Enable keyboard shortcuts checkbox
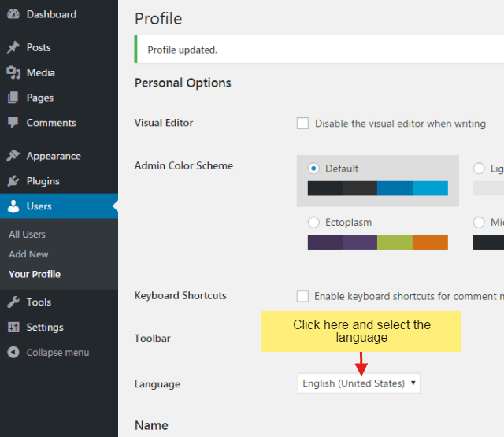This screenshot has height=437, width=504. pos(302,296)
